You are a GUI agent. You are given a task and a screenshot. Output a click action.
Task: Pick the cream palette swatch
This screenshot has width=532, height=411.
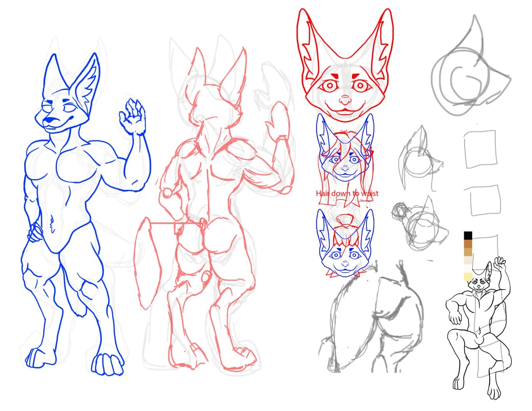pyautogui.click(x=468, y=261)
